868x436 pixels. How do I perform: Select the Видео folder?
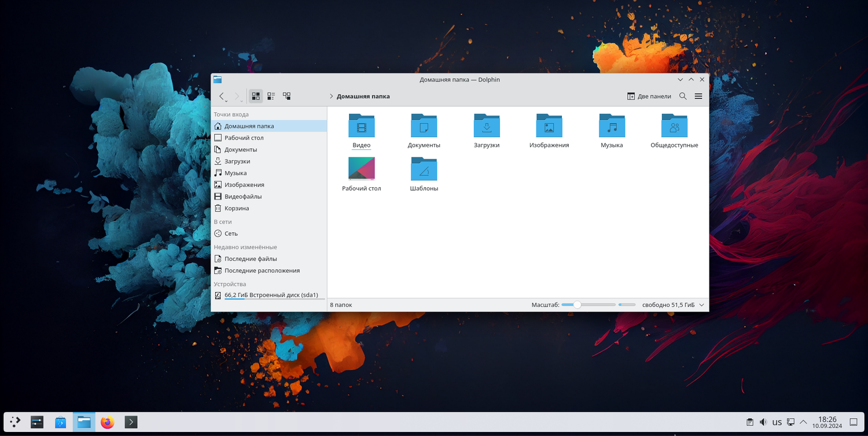(x=362, y=131)
